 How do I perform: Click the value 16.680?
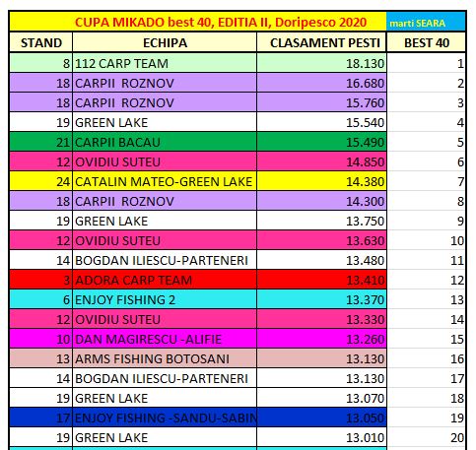[321, 83]
